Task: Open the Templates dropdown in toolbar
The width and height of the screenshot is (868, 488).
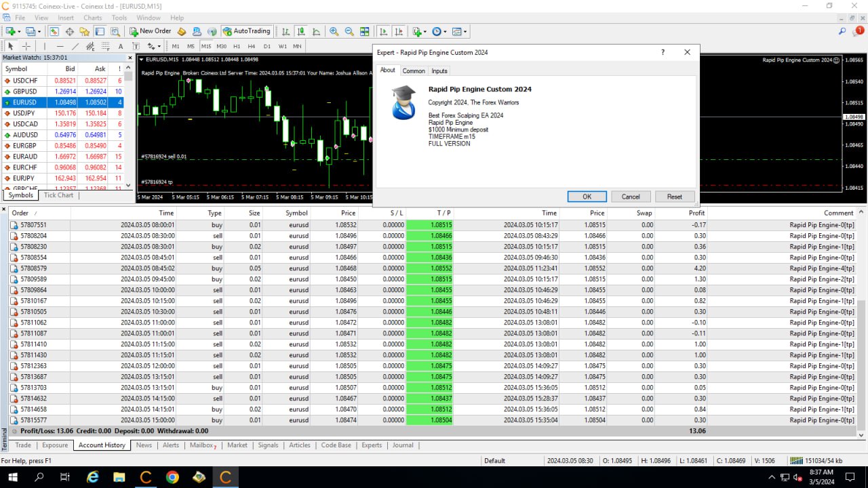Action: pos(460,31)
